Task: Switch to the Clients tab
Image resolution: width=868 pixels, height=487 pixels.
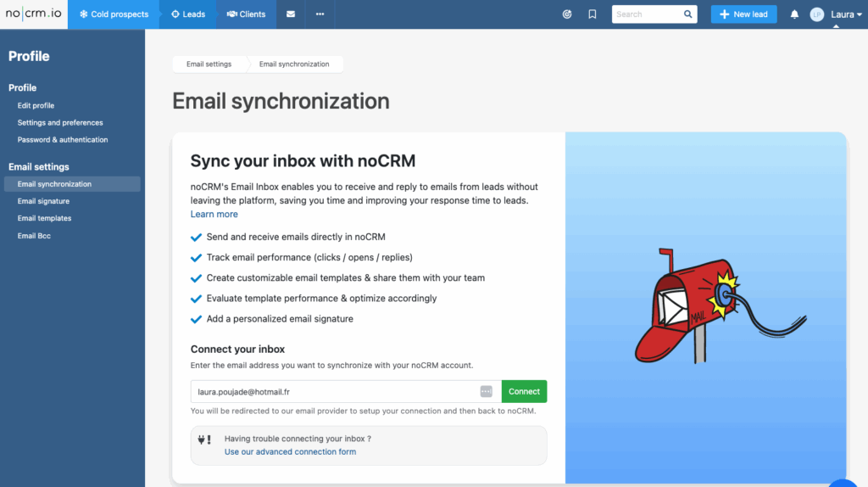Action: tap(246, 14)
